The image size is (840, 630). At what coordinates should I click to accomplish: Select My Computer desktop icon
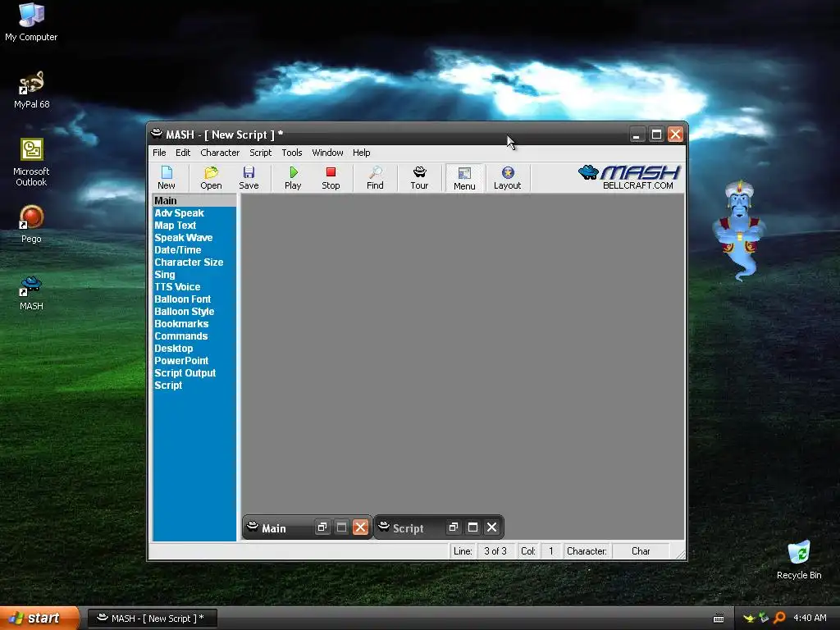31,22
